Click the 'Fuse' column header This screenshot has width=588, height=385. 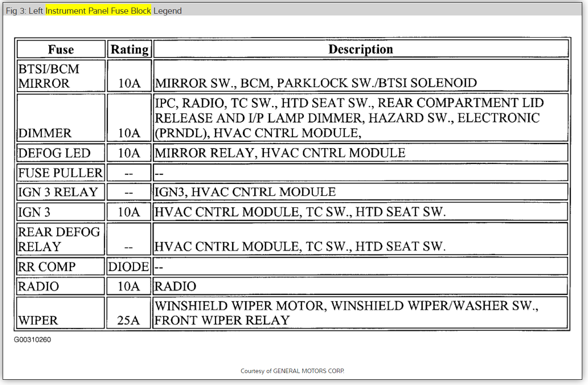[61, 49]
